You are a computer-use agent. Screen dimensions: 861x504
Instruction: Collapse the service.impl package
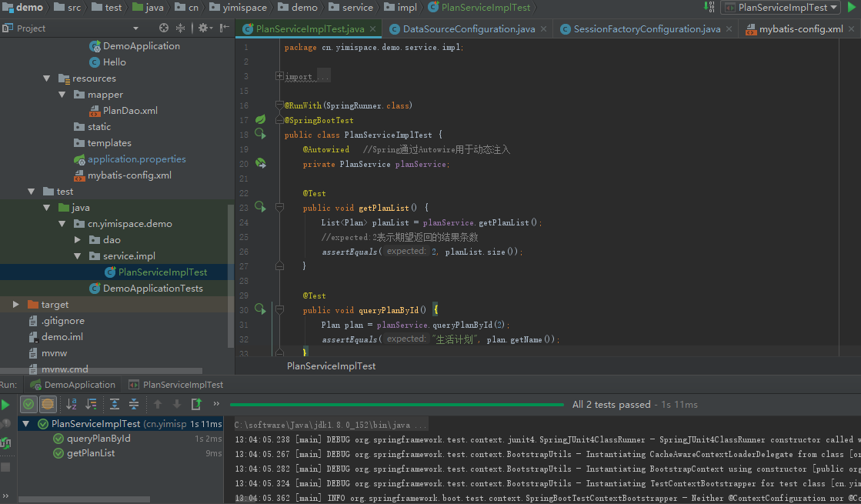click(78, 255)
